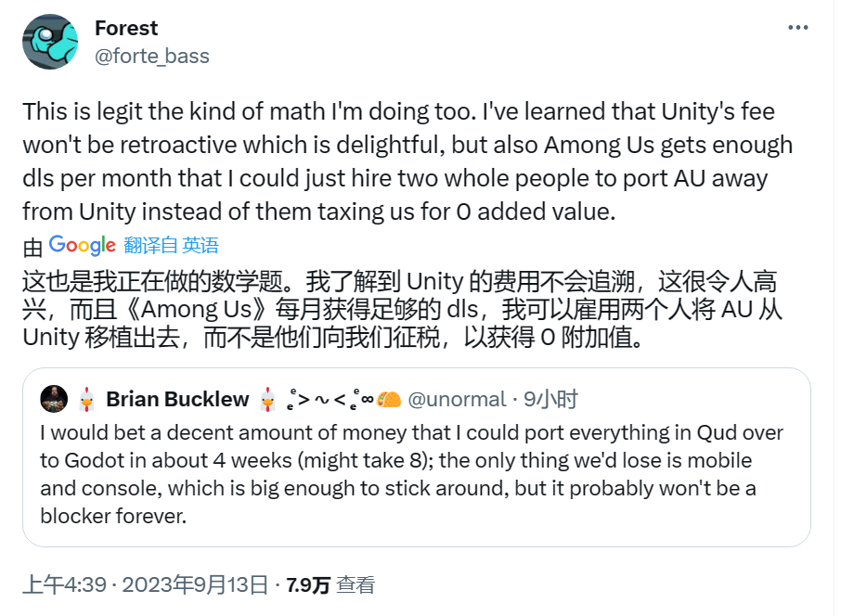Click chicken emoji after Brian Bucklew's name
The width and height of the screenshot is (841, 616).
[x=268, y=399]
